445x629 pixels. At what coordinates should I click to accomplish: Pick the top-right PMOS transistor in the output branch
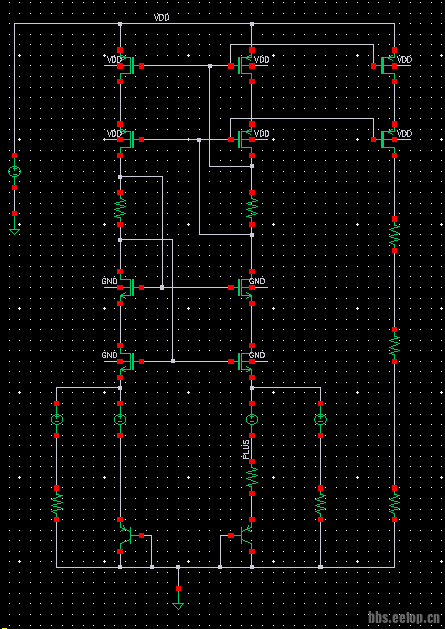tap(389, 65)
